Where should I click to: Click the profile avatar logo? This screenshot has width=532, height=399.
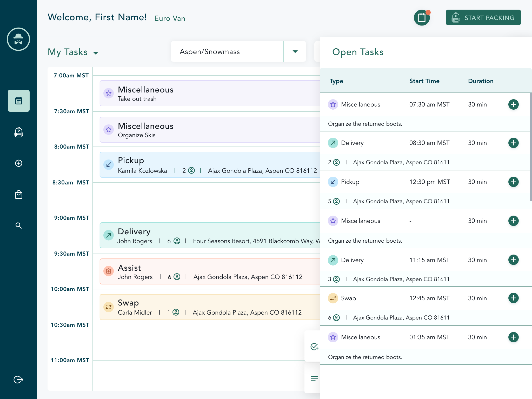(18, 39)
